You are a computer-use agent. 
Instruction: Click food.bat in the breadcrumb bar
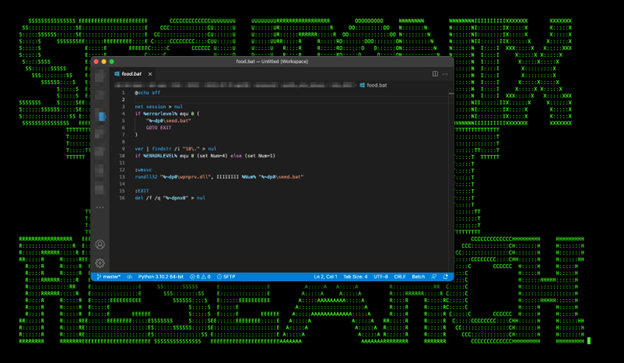[x=373, y=85]
